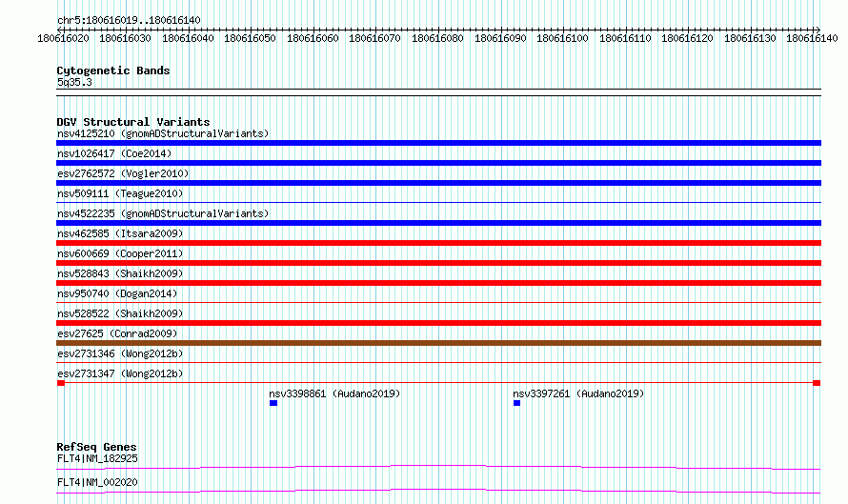Click the FLT4|NM_182925 gene label
The image size is (848, 504).
[x=97, y=458]
